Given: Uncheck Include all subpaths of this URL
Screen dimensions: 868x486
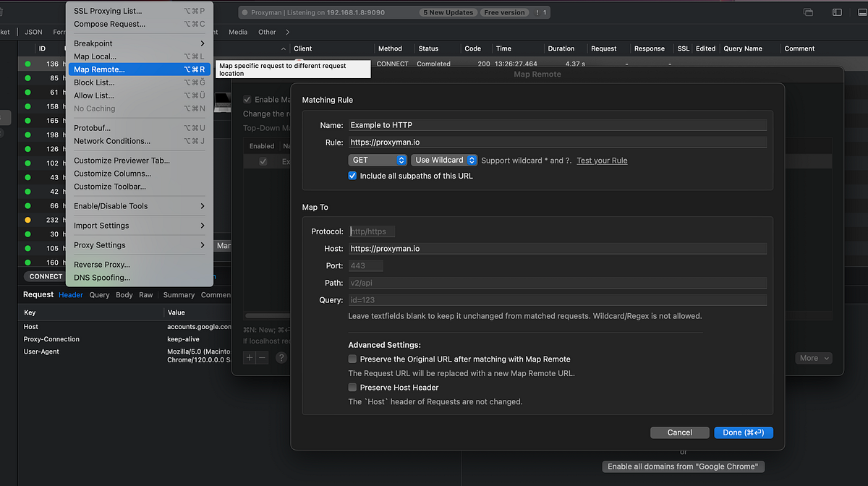Looking at the screenshot, I should tap(353, 175).
